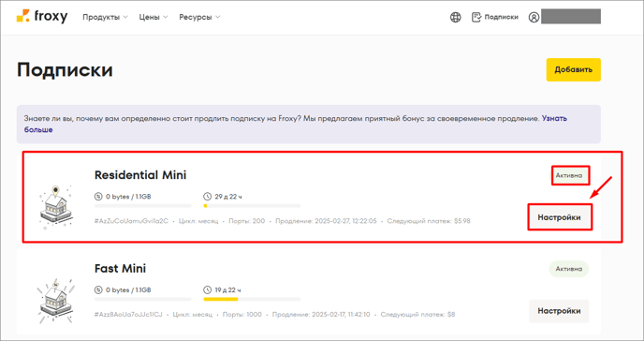Click the 19 д 22 ч time value
Viewport: 644px width, 341px height.
228,290
